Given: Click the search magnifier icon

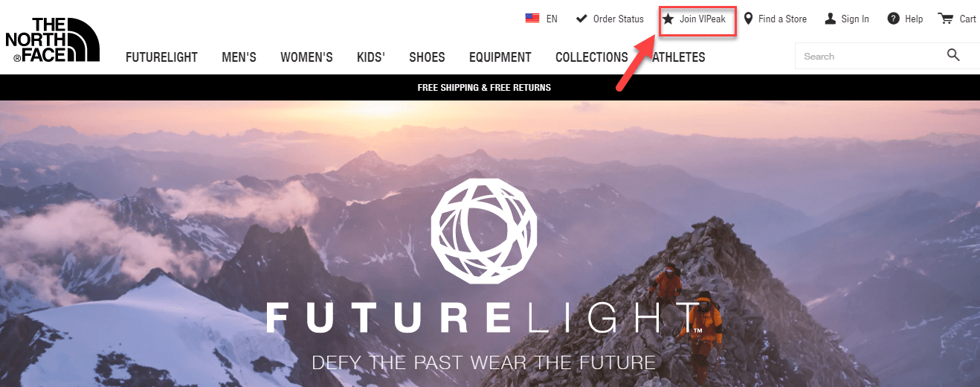Looking at the screenshot, I should [953, 54].
